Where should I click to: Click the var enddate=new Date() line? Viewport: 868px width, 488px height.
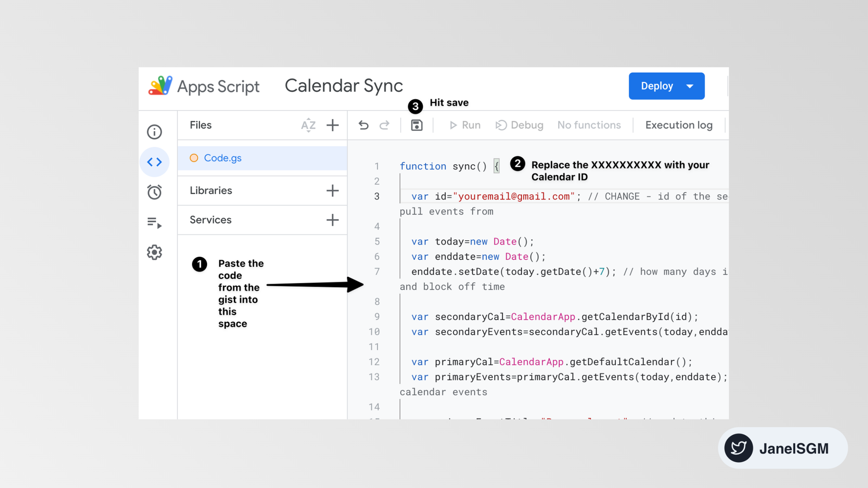point(478,257)
